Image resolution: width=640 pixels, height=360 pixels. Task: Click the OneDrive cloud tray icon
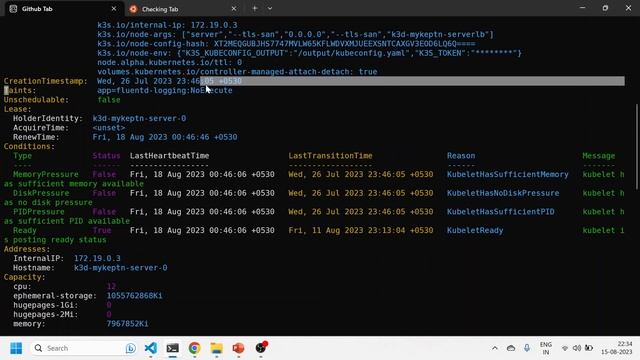coord(511,348)
